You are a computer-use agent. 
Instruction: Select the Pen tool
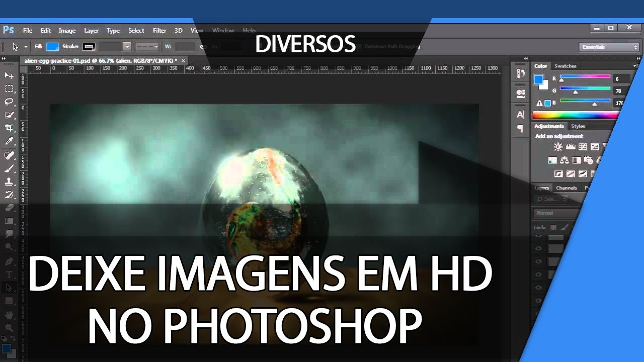(x=9, y=261)
